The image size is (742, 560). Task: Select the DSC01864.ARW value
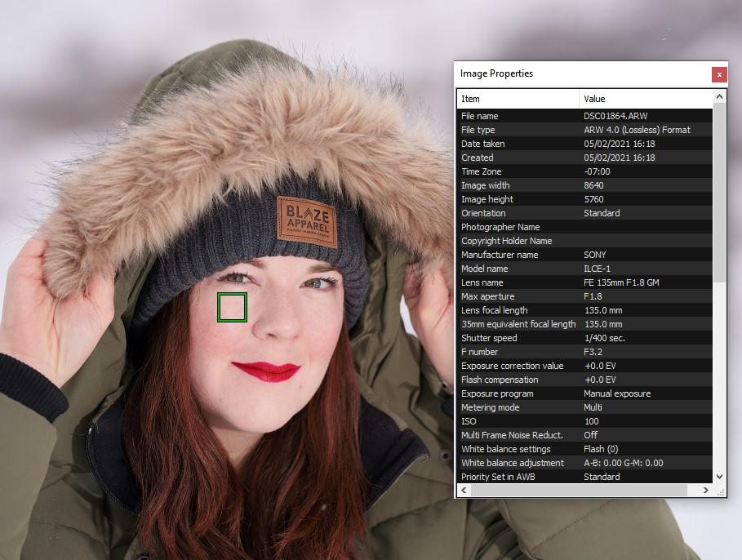click(615, 116)
